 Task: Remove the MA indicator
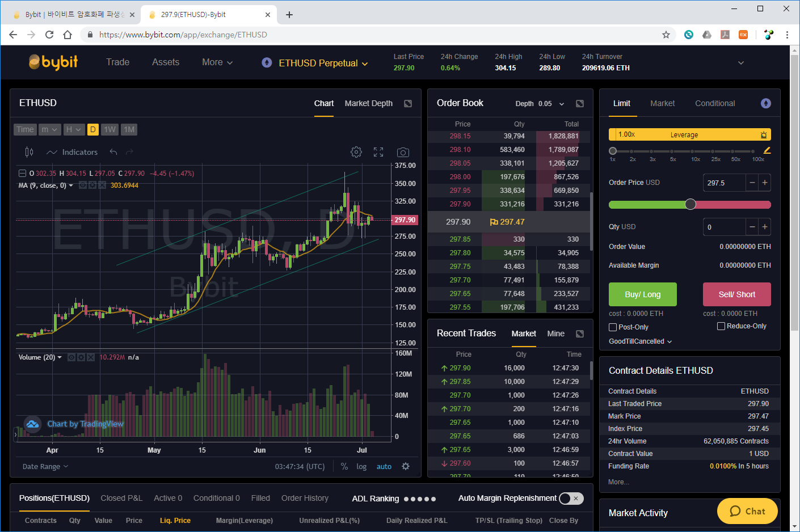[102, 185]
